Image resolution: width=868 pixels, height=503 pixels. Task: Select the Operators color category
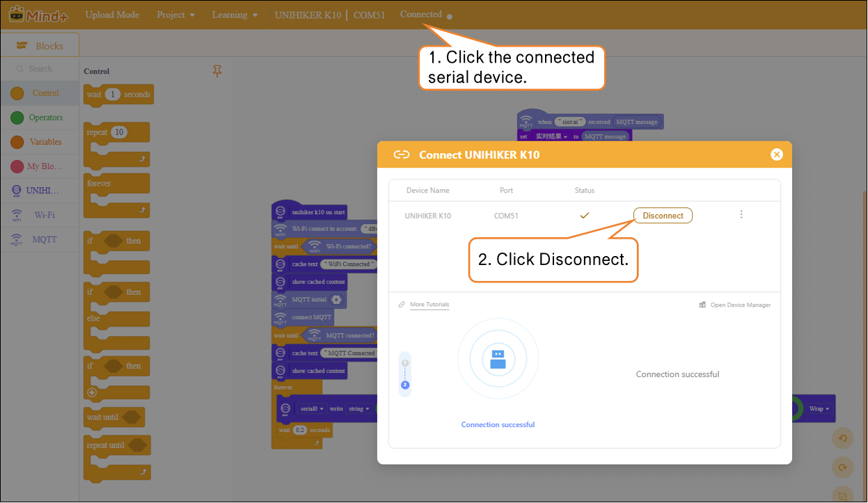tap(40, 118)
